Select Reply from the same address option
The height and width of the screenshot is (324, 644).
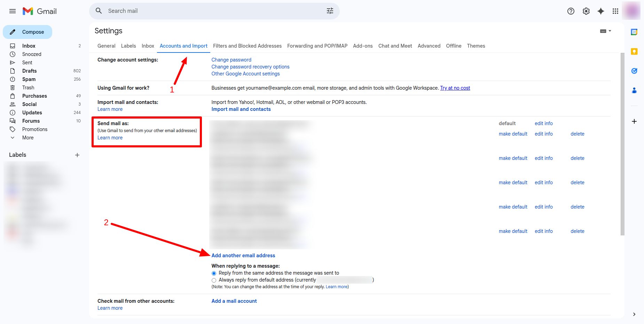[x=214, y=273]
